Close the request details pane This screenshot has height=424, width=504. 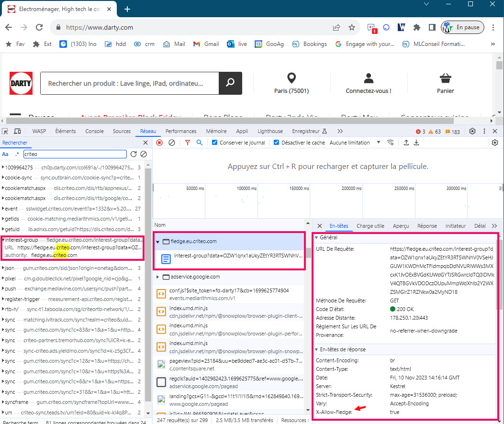(320, 226)
